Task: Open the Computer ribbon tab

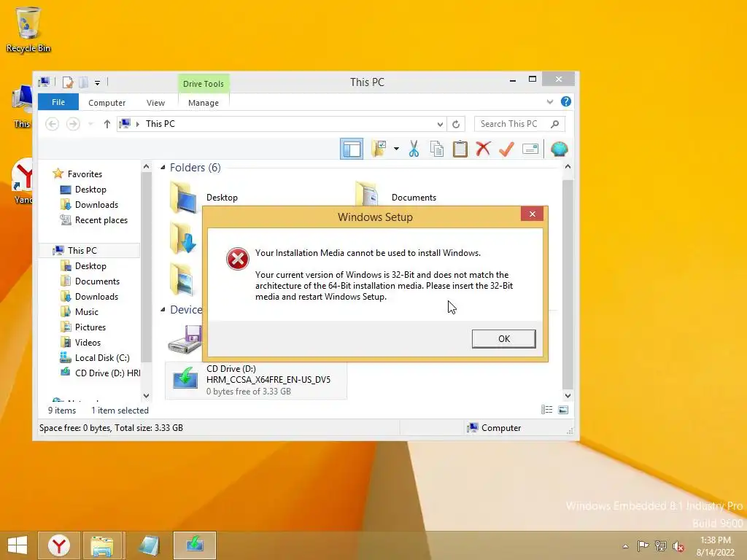Action: (x=107, y=102)
